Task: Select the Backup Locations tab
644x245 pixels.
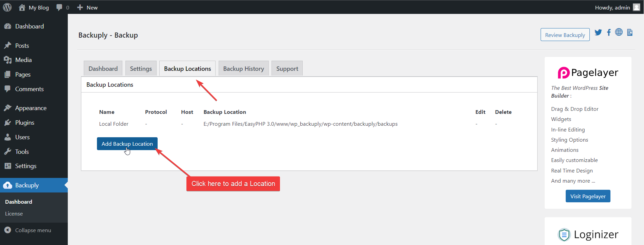Action: (x=187, y=68)
